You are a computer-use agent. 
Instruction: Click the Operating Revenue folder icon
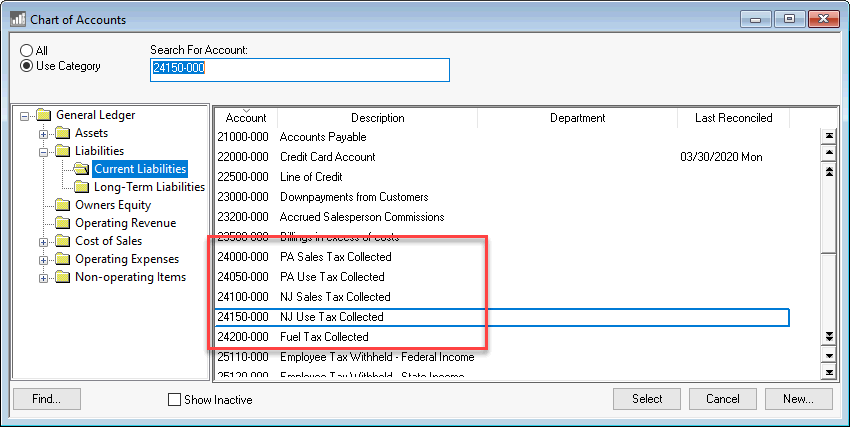pos(62,223)
